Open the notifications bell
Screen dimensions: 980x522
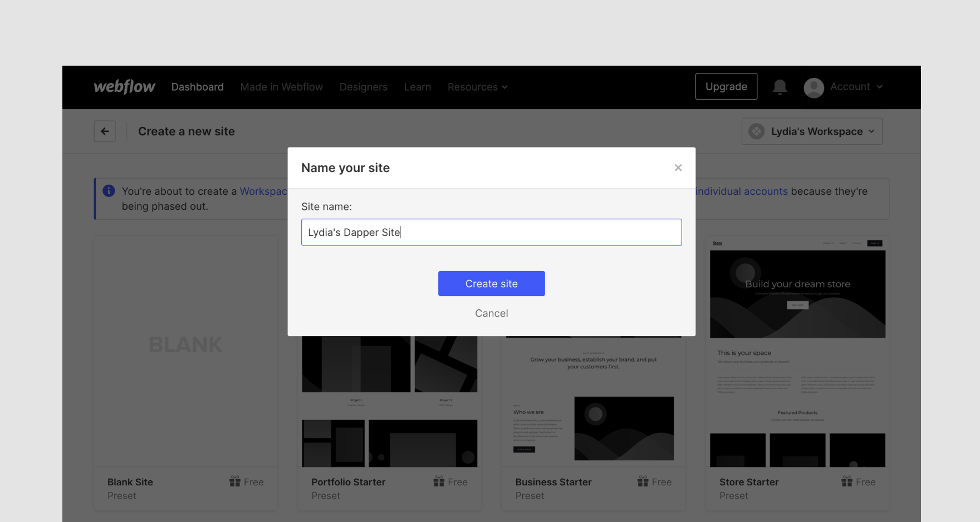(x=780, y=87)
